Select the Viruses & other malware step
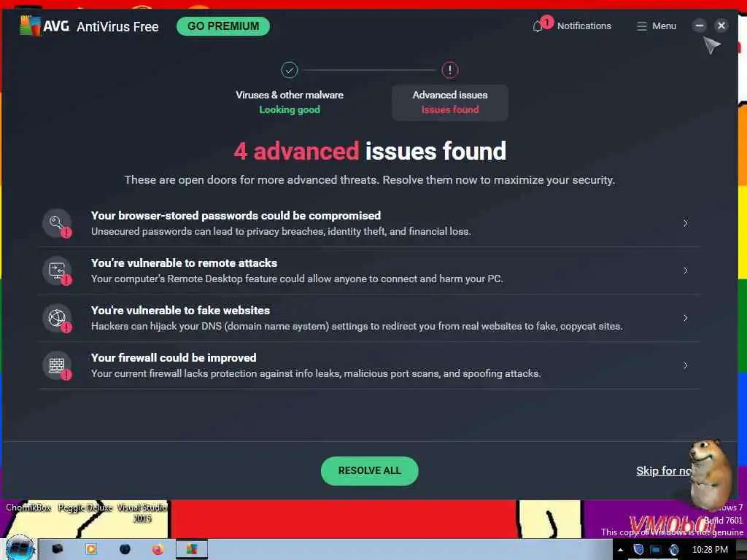This screenshot has height=560, width=747. click(289, 102)
